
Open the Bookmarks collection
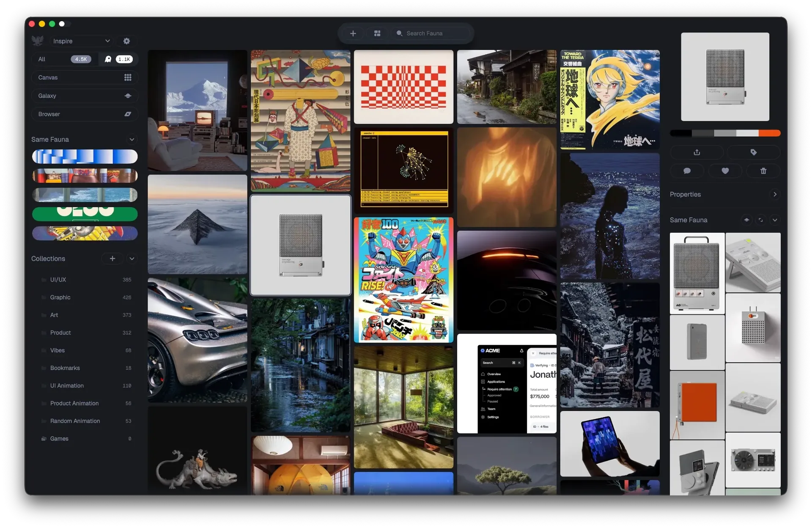(85, 368)
